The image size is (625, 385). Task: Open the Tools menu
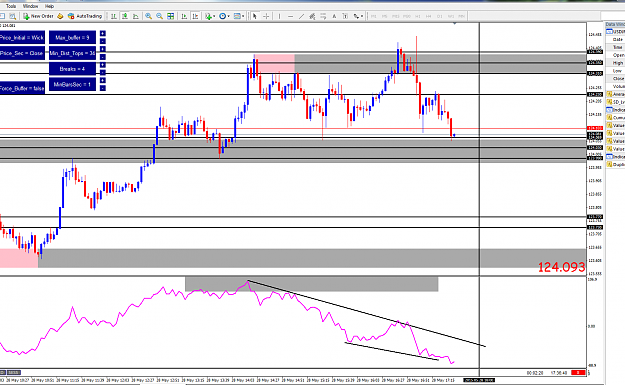11,6
